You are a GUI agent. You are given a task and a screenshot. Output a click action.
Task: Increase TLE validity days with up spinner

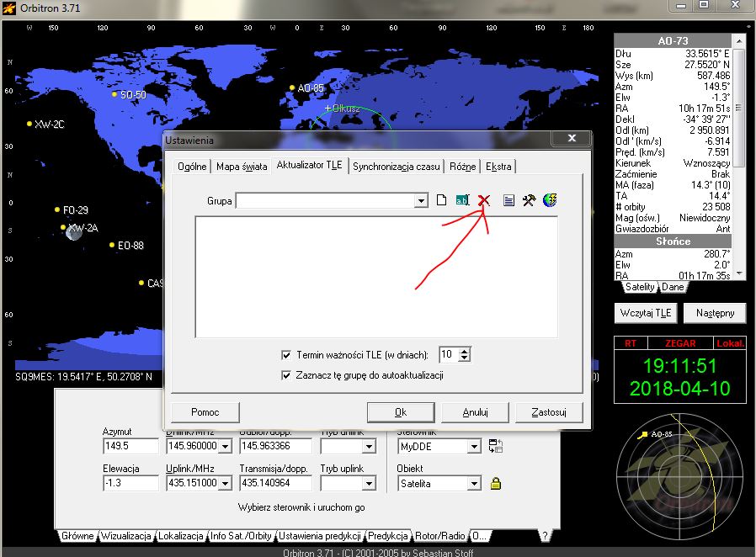pos(464,351)
